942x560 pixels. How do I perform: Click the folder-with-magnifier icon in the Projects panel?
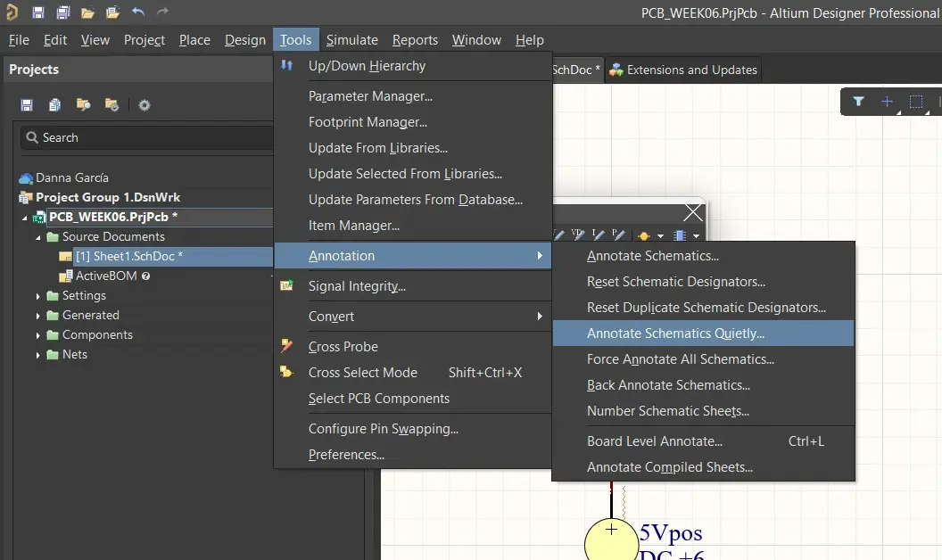(83, 105)
